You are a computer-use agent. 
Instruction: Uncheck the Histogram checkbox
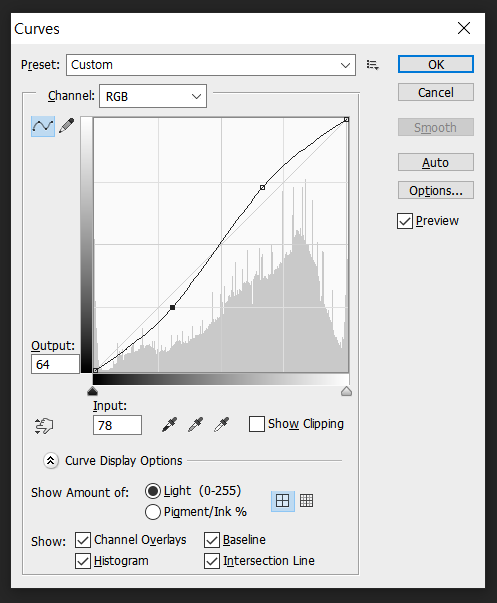click(83, 561)
